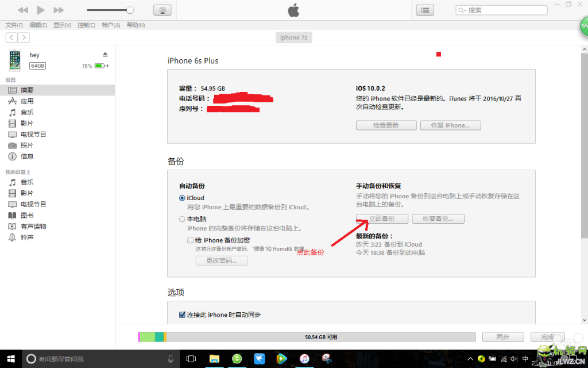Image resolution: width=588 pixels, height=368 pixels.
Task: Click the 立即备份 button
Action: click(x=382, y=218)
